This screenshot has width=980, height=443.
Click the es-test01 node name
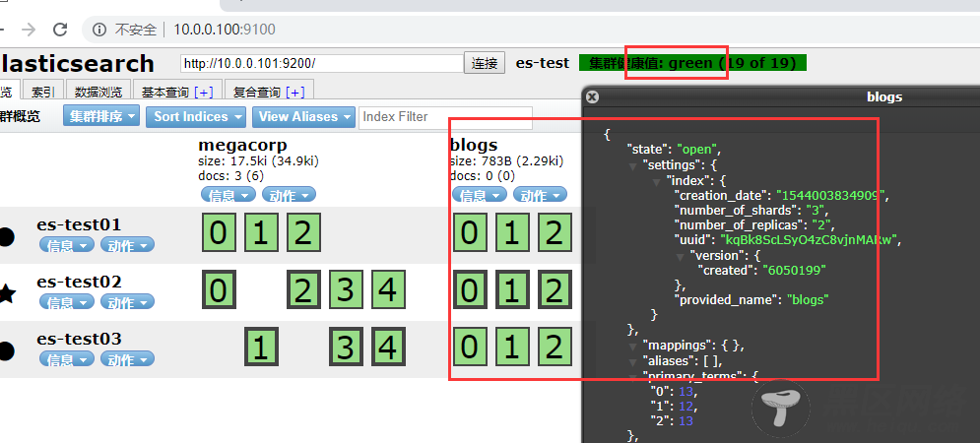coord(79,224)
